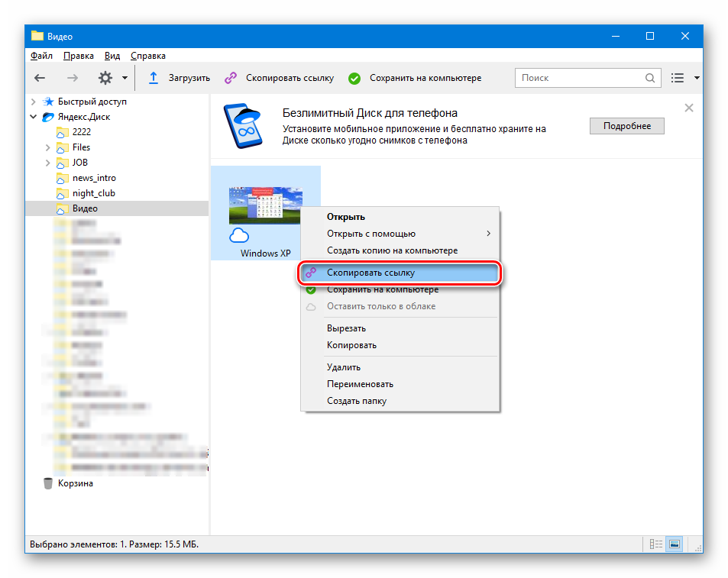
Task: Expand the Files folder node
Action: (47, 147)
